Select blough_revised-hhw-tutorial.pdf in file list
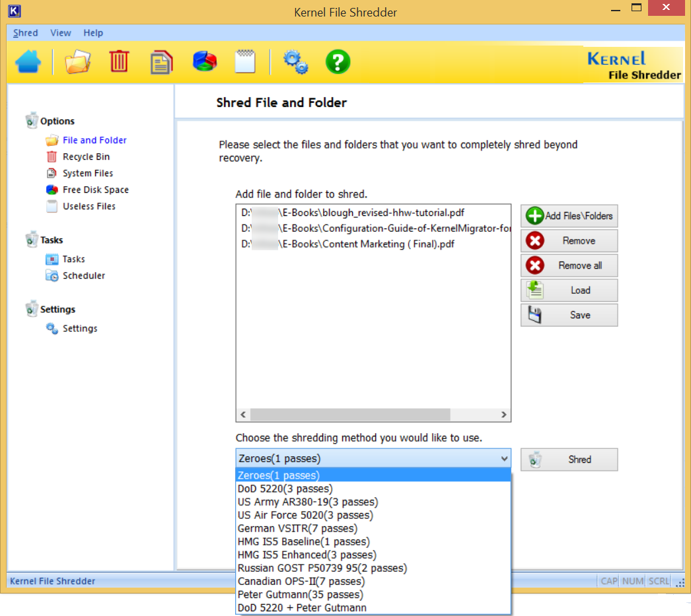This screenshot has height=616, width=691. [353, 213]
